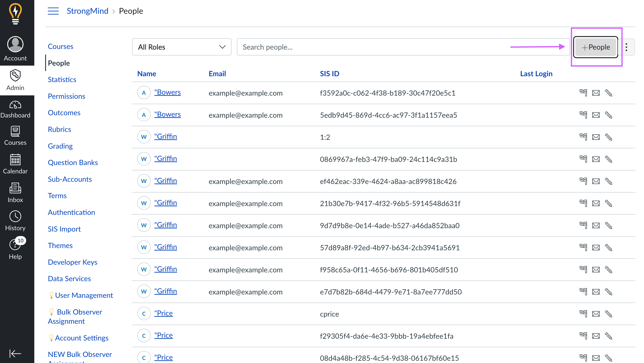This screenshot has width=644, height=363.
Task: Send message to Griffin with SIS ID 9d7d9b8e
Action: tap(596, 225)
